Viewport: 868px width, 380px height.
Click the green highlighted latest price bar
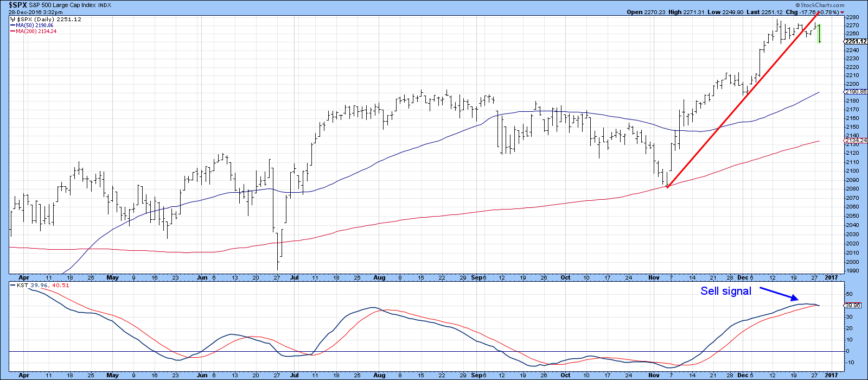[819, 33]
